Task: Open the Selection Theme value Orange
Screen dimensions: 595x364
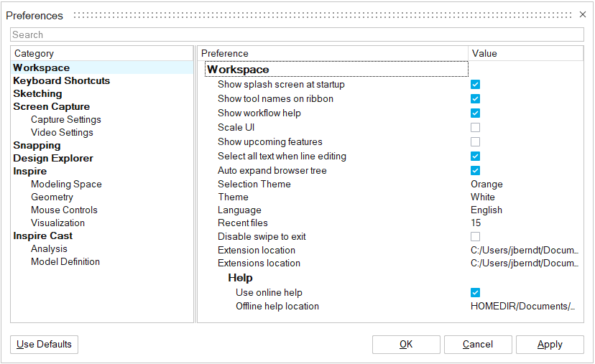Action: tap(486, 185)
